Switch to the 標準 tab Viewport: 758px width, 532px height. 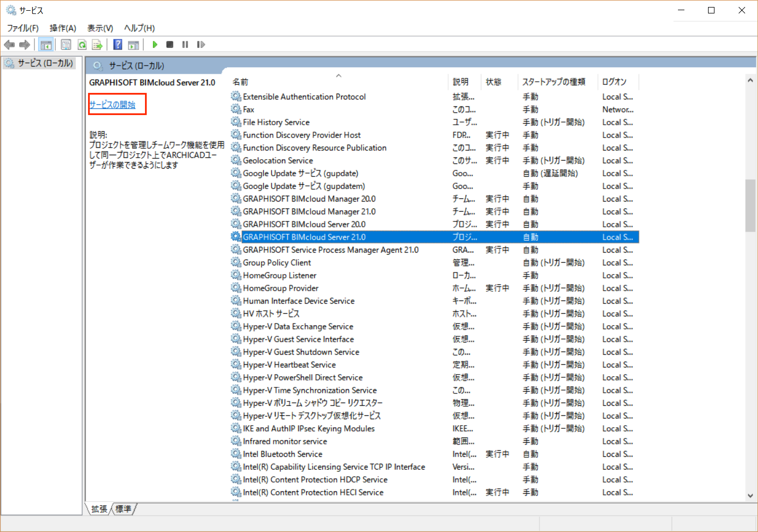click(x=123, y=509)
